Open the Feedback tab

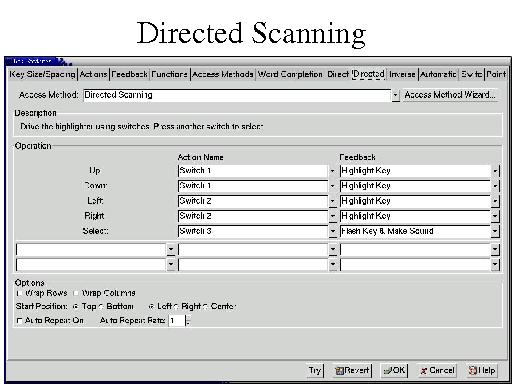[x=129, y=74]
